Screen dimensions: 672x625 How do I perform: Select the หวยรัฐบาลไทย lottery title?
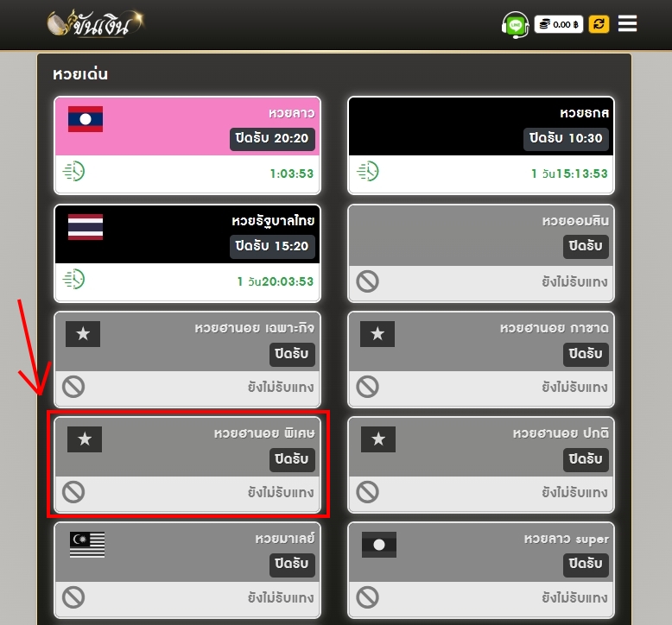[x=273, y=221]
